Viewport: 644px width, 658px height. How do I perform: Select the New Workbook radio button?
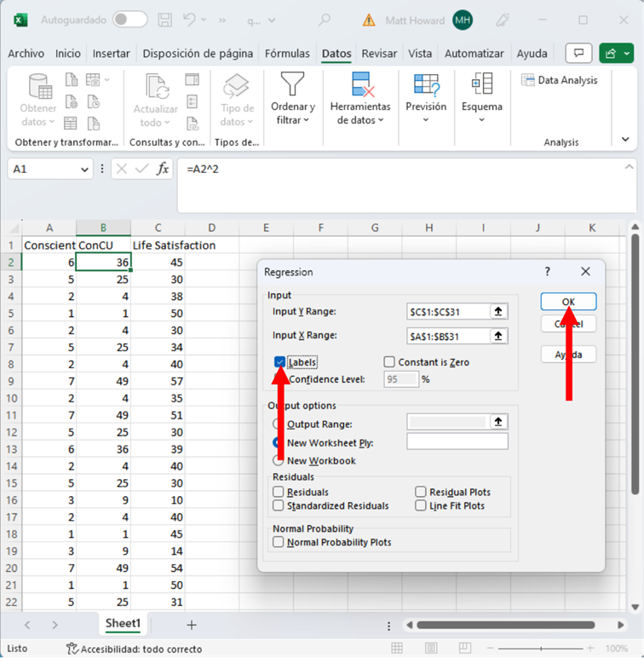pyautogui.click(x=278, y=460)
